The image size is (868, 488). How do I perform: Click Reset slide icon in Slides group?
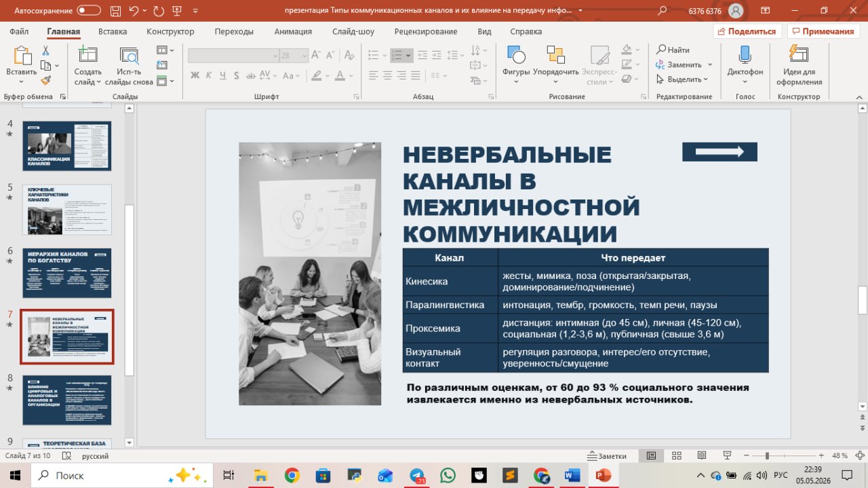[x=161, y=65]
